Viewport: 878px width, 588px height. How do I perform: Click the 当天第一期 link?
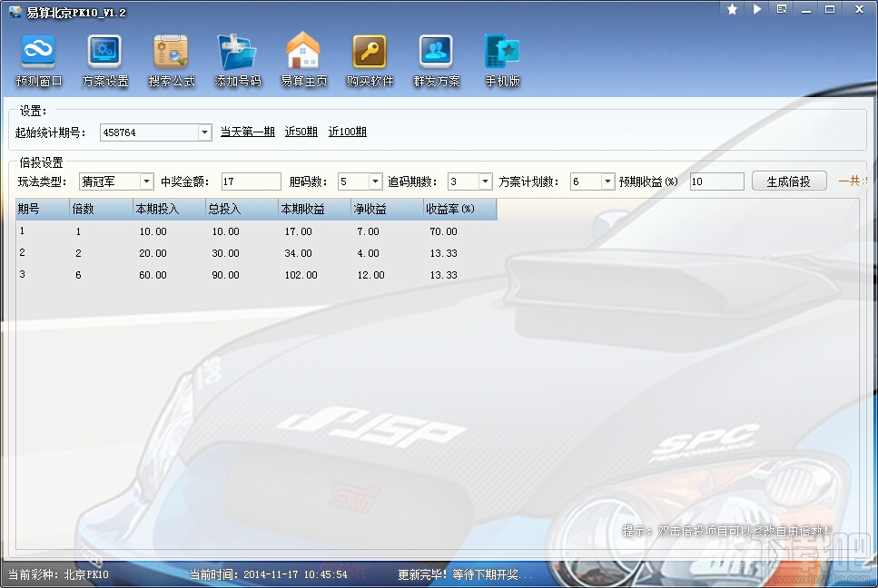[247, 132]
